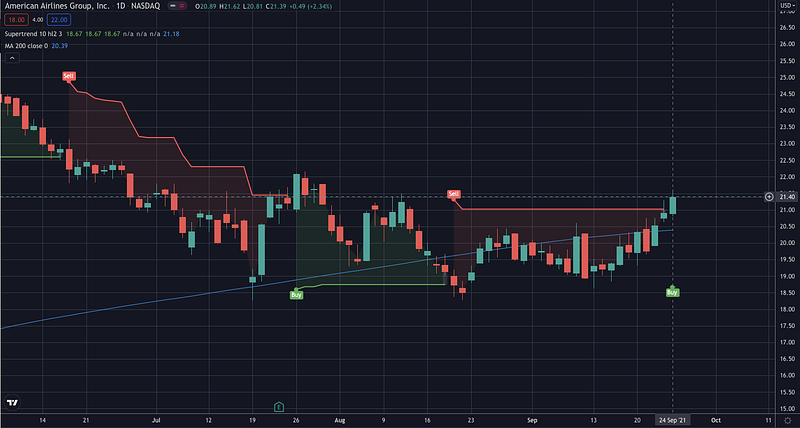This screenshot has height=428, width=800.
Task: Select the Supertrend 10 hl2 3 legend
Action: (x=34, y=34)
